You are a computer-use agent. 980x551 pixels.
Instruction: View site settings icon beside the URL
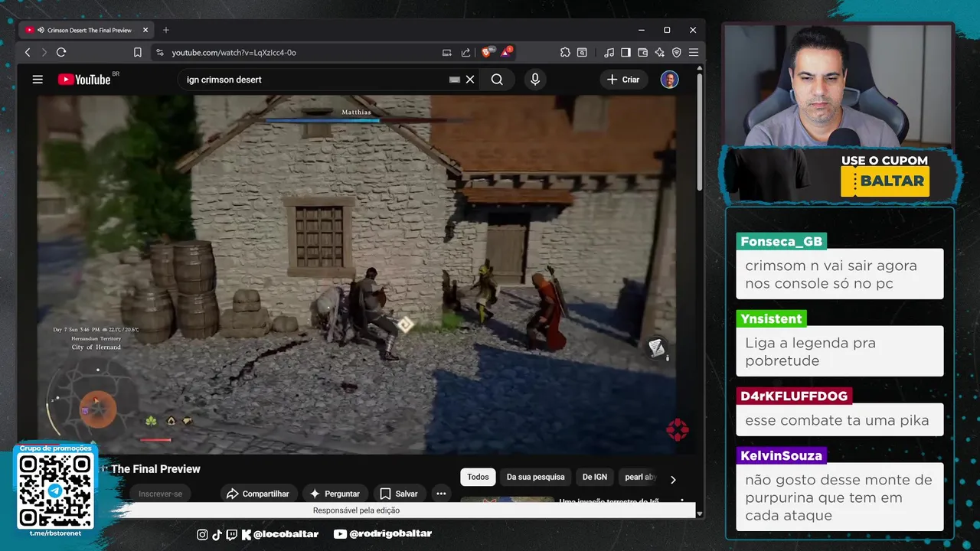159,52
